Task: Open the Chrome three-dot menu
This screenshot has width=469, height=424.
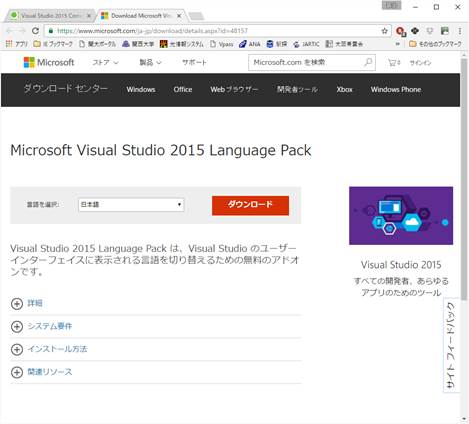Action: tap(460, 31)
